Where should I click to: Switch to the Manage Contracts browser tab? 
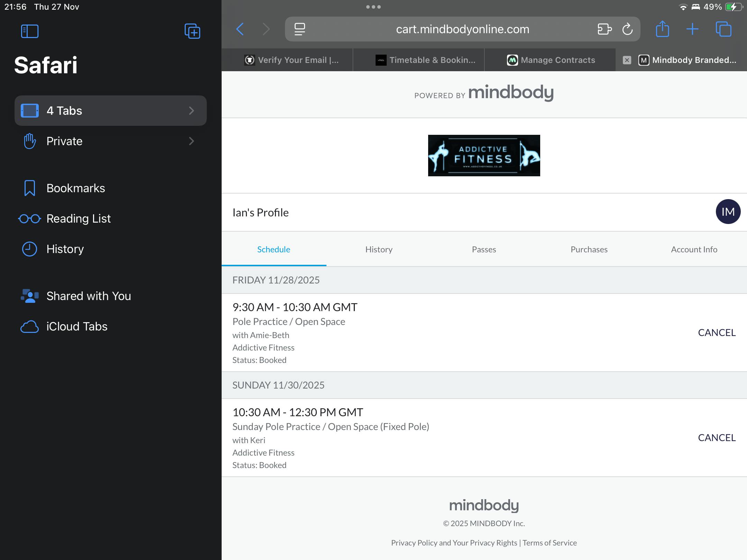[551, 60]
